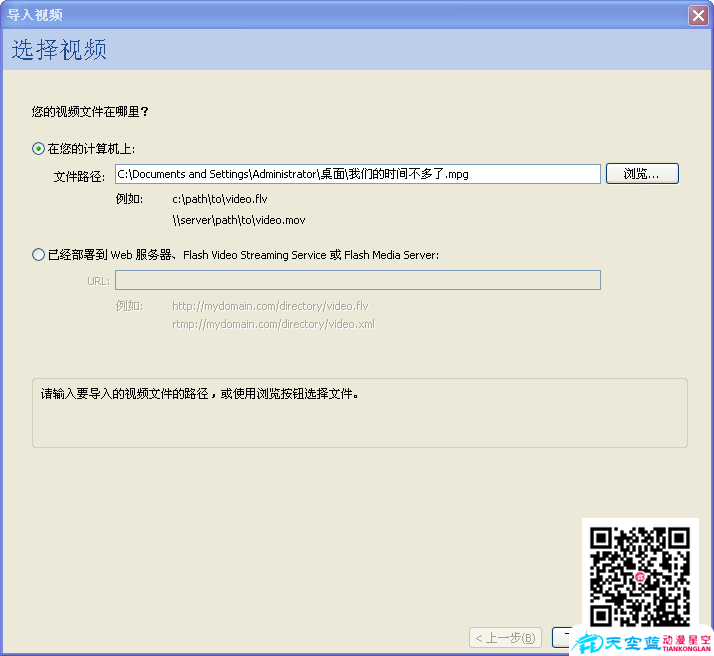Click the example http://mydomain.com/directory/video.flv text
Screen dimensions: 714x656
(x=270, y=306)
